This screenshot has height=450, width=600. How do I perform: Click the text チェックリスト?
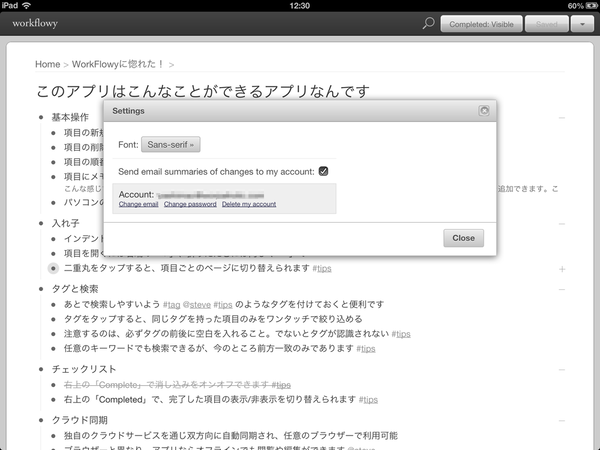pos(84,369)
